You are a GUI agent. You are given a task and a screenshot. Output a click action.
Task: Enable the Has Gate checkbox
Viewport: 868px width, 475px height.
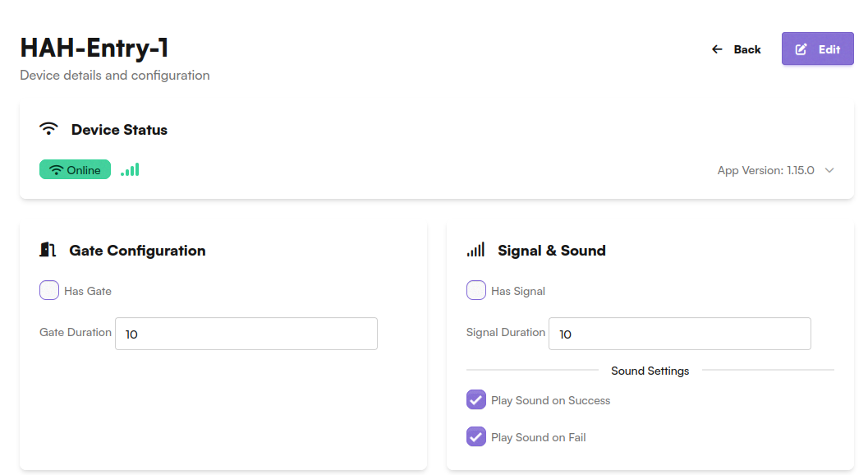[49, 290]
